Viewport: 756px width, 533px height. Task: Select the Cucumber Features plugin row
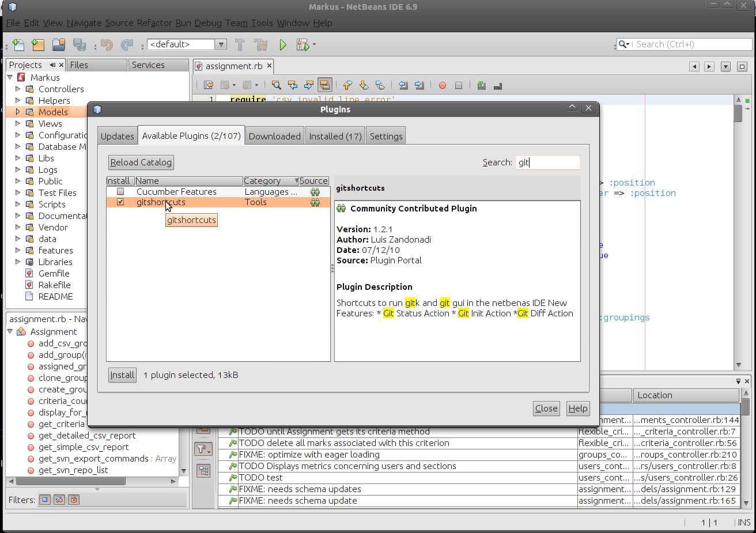(x=218, y=192)
